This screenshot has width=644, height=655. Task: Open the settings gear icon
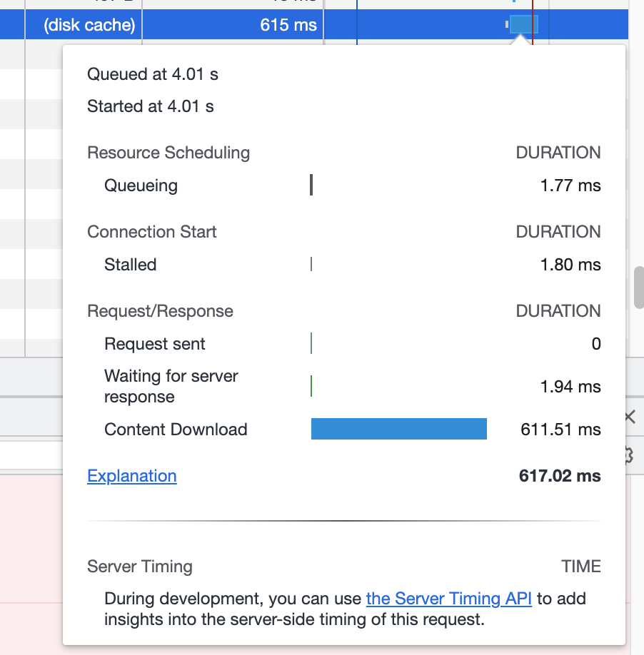click(629, 455)
